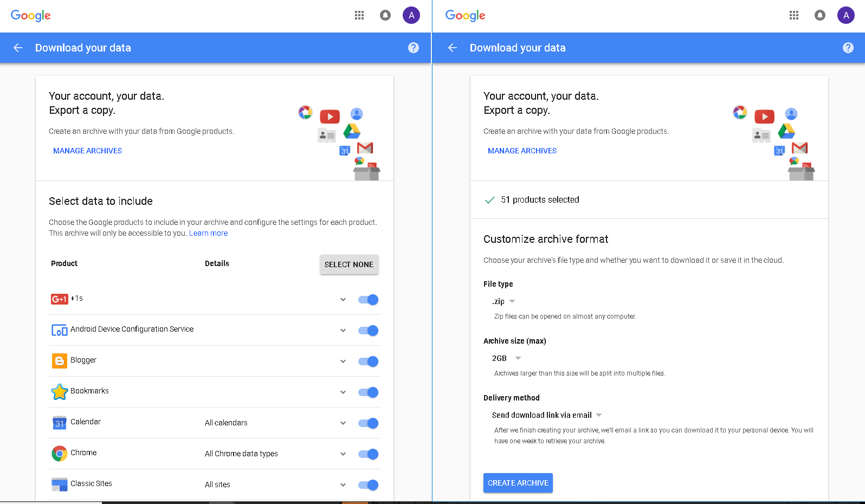Click '51 products selected' text

(540, 200)
